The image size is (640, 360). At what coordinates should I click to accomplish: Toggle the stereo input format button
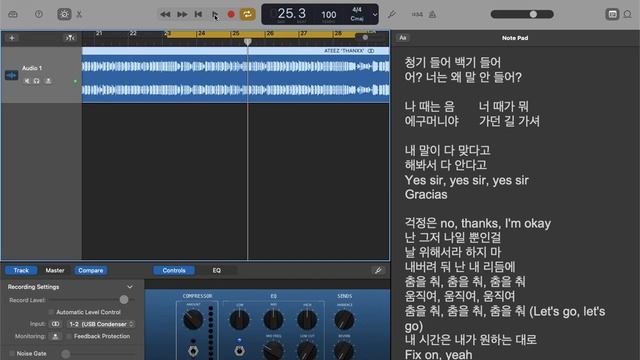pos(55,324)
